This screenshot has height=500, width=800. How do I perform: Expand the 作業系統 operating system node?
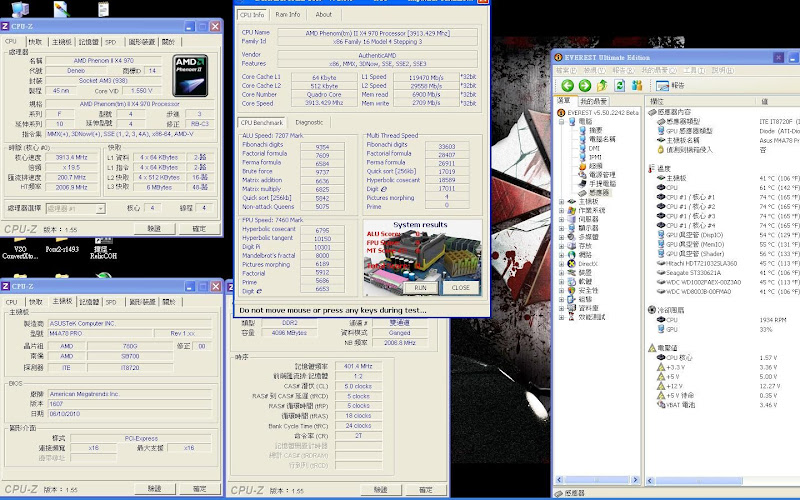(561, 211)
